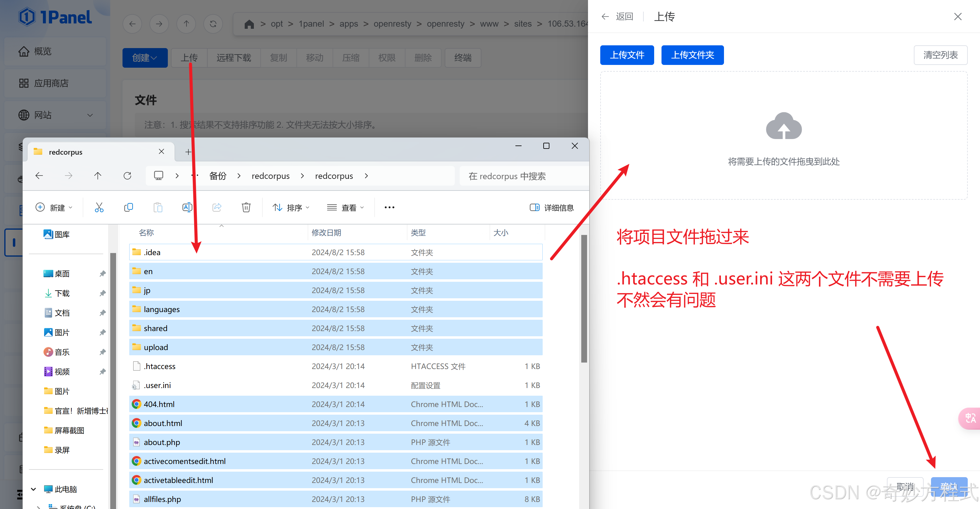Click the 上传文件夹 button

coord(692,55)
